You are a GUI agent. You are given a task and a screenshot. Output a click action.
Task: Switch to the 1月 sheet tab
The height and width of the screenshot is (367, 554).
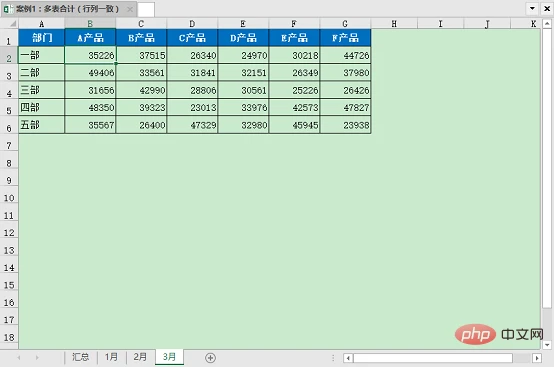(x=111, y=357)
